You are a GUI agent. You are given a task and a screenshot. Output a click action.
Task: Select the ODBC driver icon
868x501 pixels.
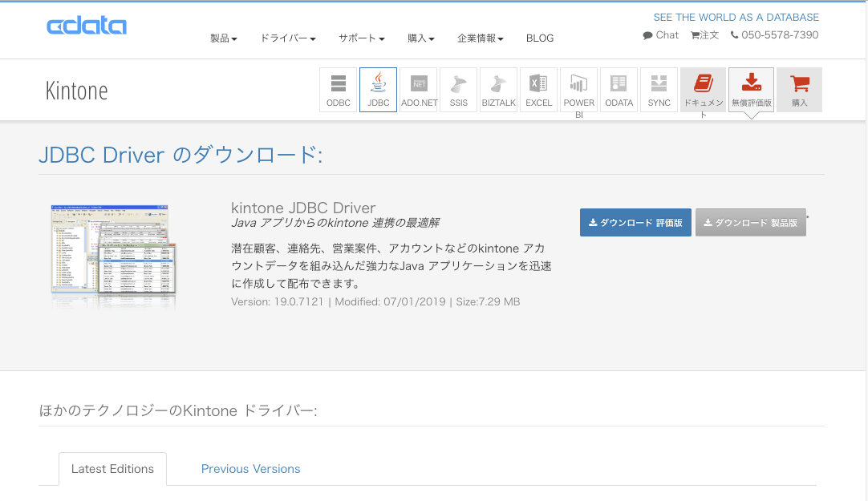(338, 89)
